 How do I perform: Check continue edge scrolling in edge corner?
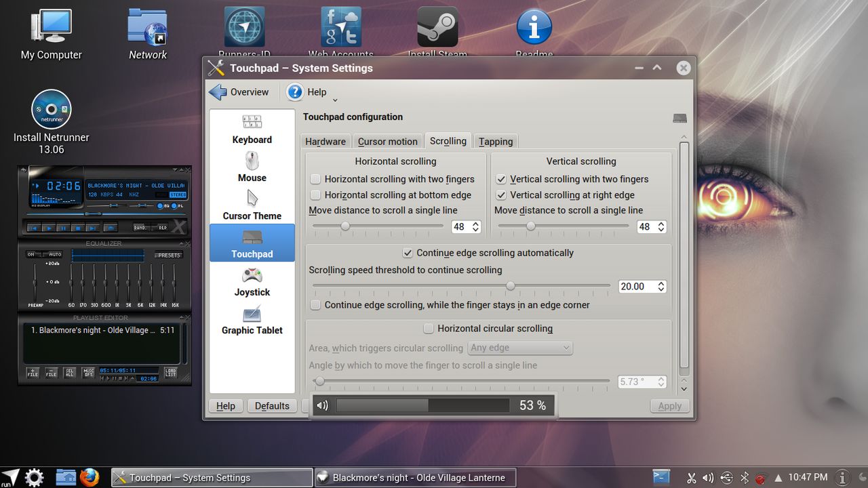[315, 305]
